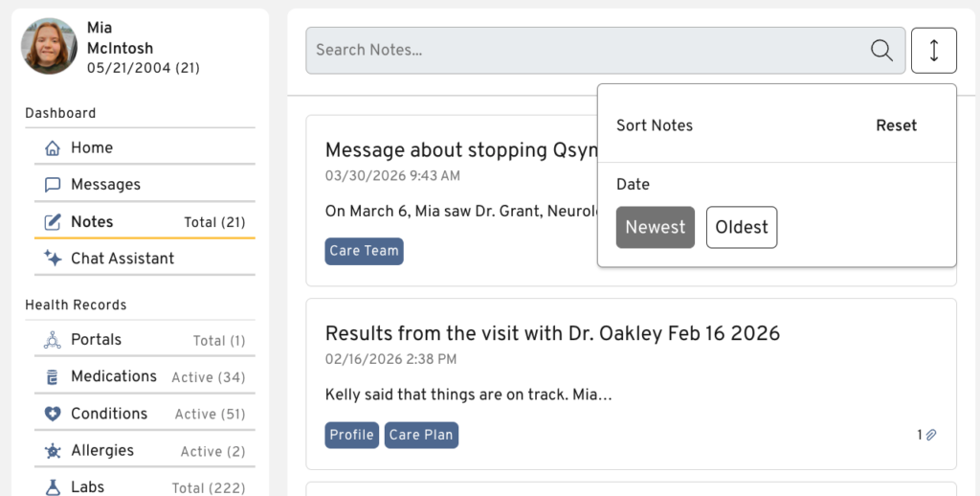Select Oldest date sort option
This screenshot has width=980, height=496.
[742, 228]
